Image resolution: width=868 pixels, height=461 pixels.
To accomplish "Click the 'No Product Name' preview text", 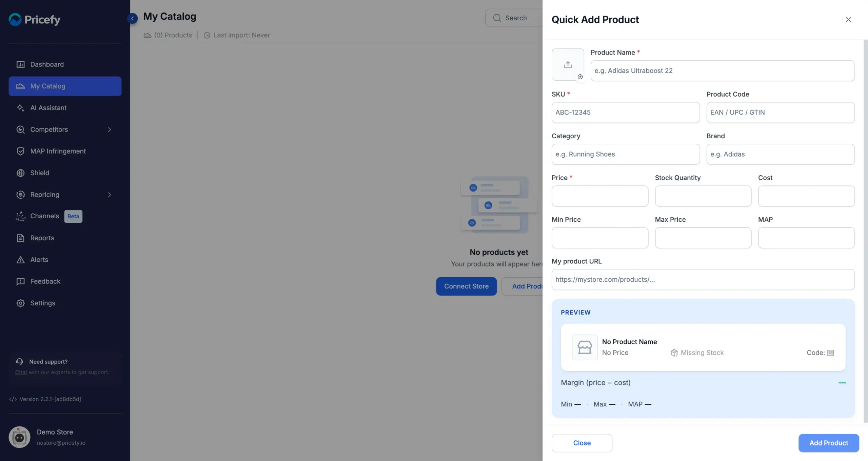I will click(629, 342).
